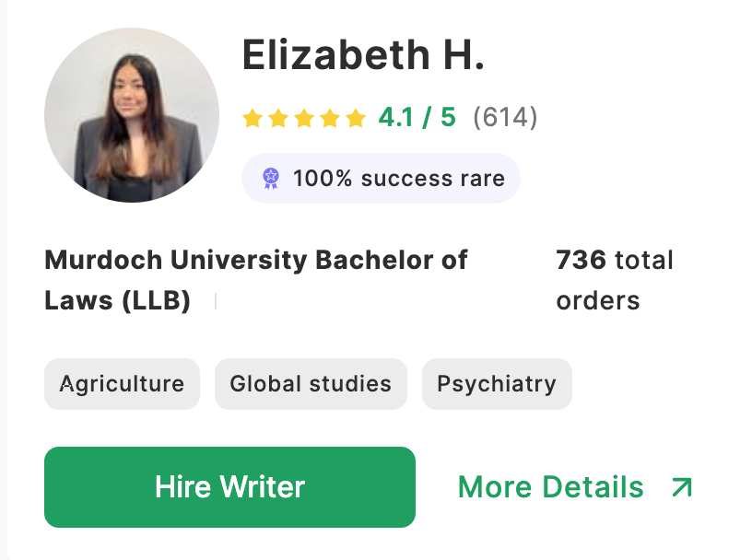Click the fifth rating star

pyautogui.click(x=356, y=118)
